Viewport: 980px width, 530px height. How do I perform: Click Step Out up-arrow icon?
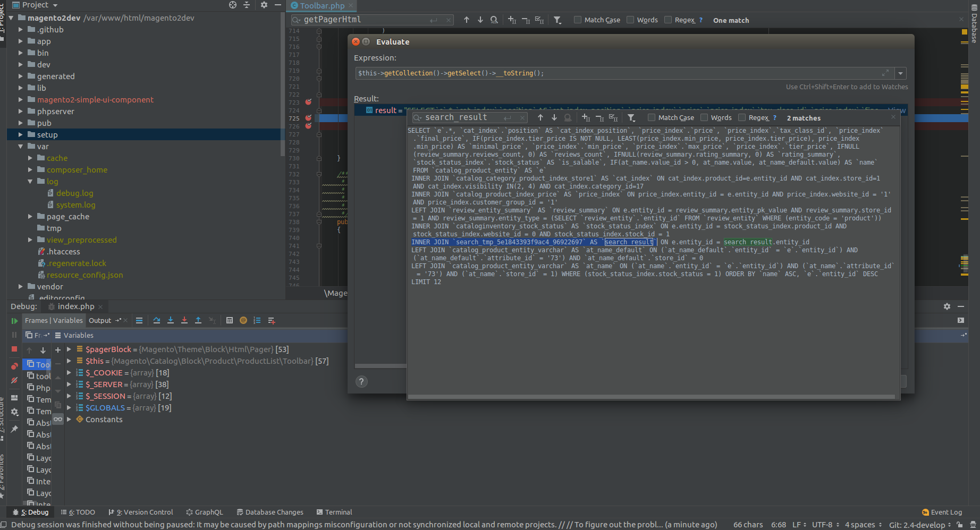coord(198,320)
